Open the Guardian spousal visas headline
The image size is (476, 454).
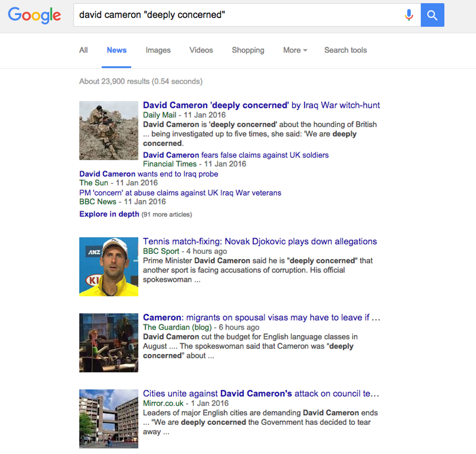click(262, 318)
